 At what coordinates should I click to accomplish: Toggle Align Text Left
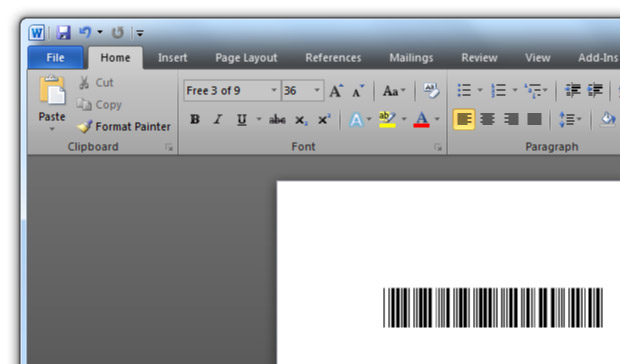pos(464,119)
